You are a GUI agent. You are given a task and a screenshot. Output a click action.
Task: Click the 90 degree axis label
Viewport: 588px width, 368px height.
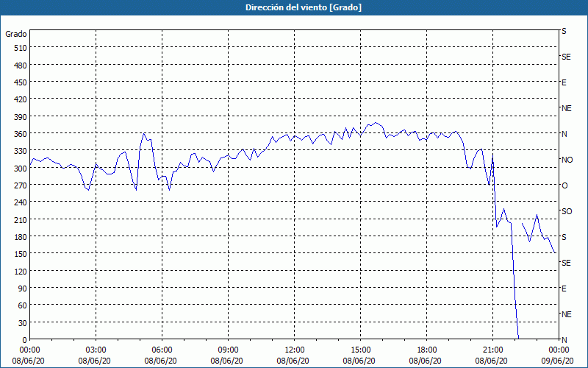(23, 289)
